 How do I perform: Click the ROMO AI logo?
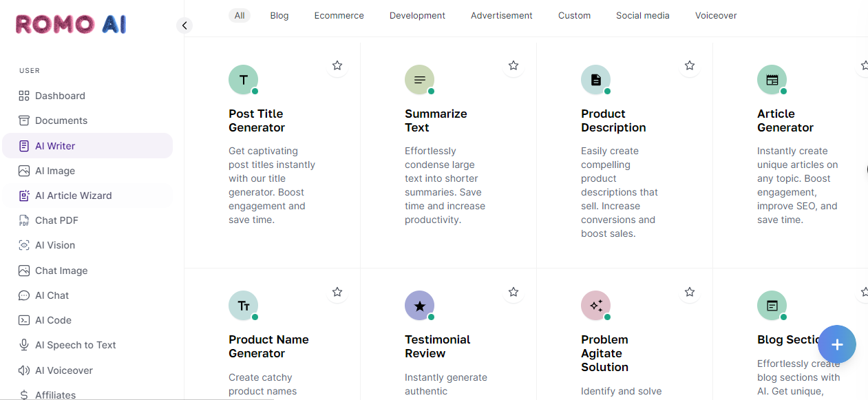pos(71,25)
